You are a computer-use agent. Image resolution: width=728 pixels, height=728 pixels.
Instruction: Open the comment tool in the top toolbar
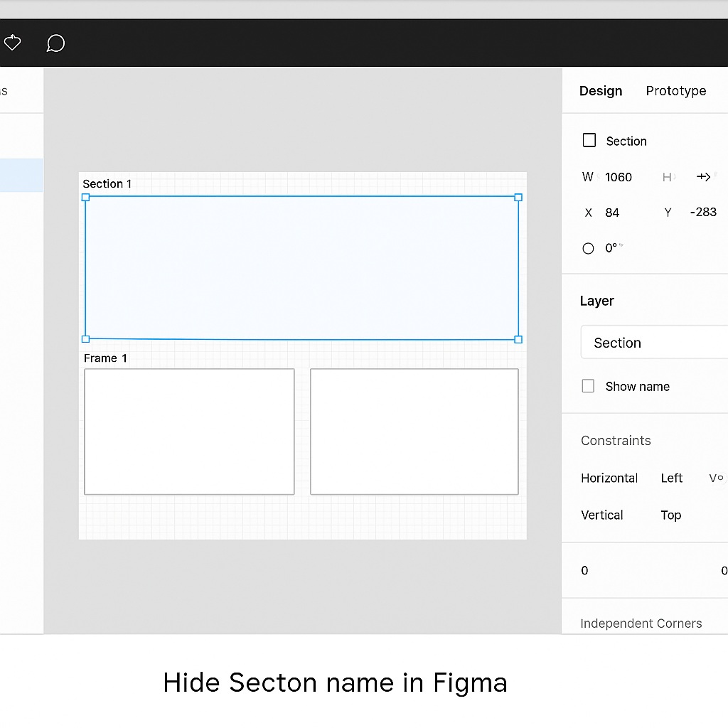[55, 43]
